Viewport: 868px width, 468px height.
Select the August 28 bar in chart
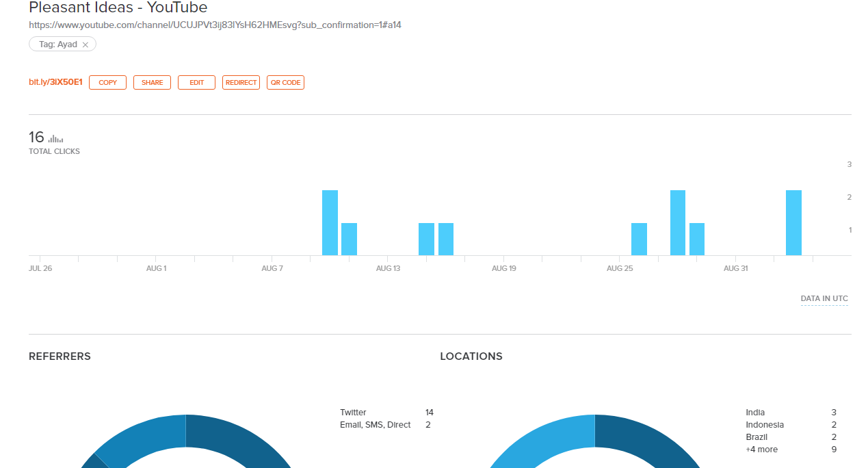coord(678,223)
